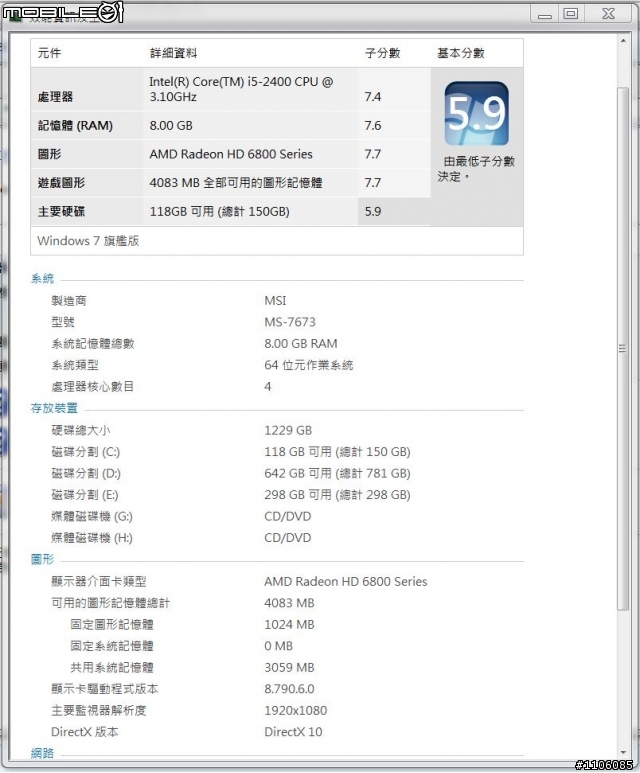Click the 1229 GB total disk size value
This screenshot has width=640, height=773.
coord(288,430)
